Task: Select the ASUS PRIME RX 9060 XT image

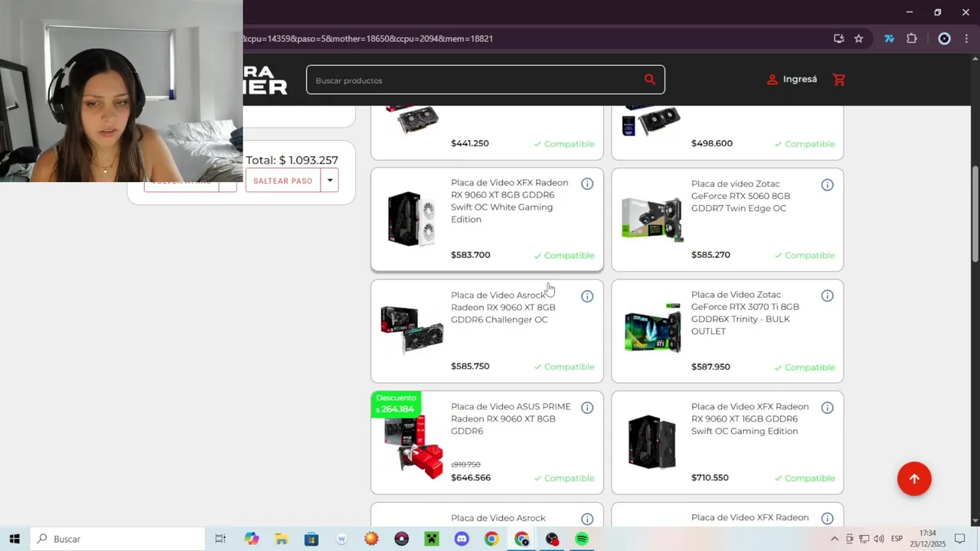Action: point(413,448)
